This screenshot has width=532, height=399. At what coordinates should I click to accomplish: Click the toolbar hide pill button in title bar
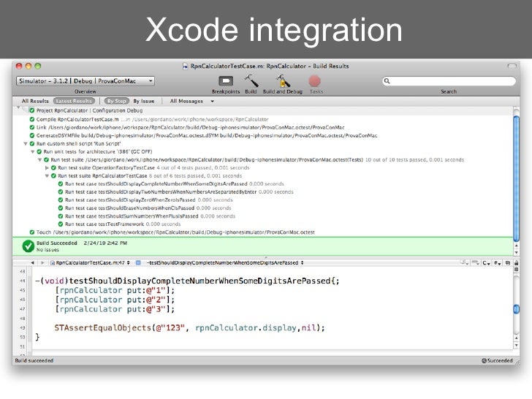512,66
